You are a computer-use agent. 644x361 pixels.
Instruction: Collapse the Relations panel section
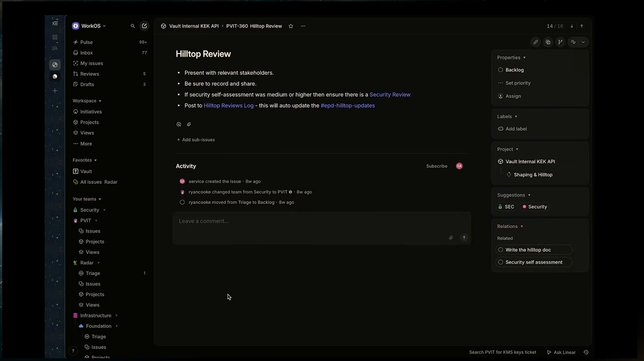pos(510,226)
